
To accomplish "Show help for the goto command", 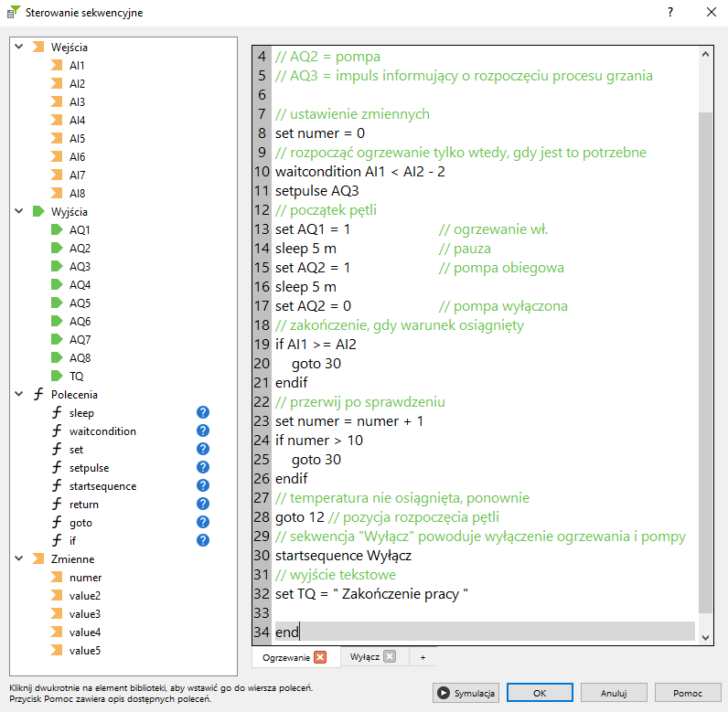I will click(203, 523).
